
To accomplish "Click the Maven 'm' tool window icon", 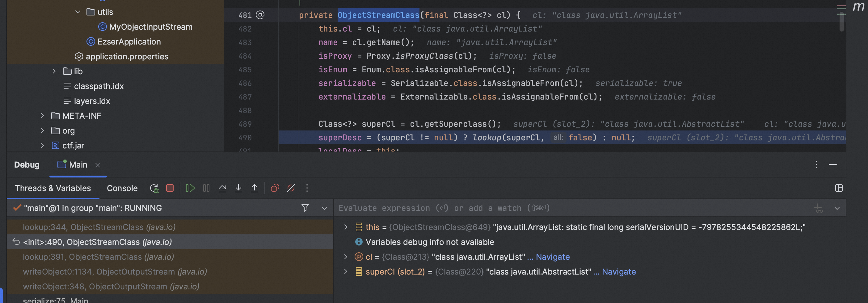I will 858,7.
